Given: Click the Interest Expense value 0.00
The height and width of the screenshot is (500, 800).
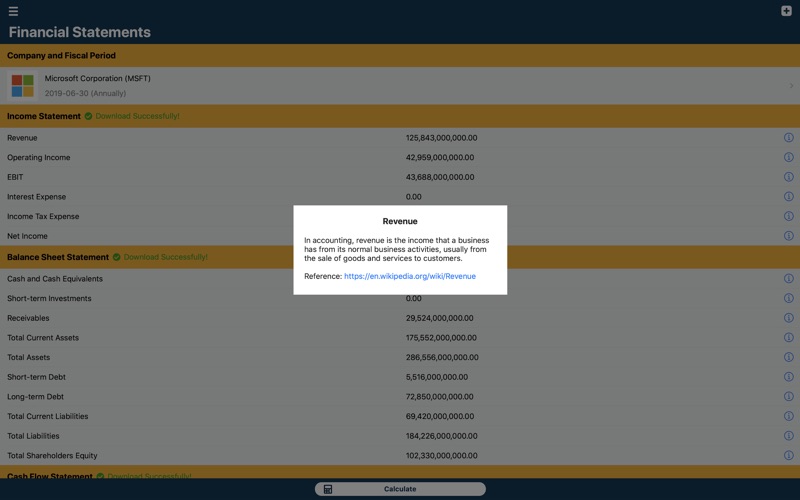Looking at the screenshot, I should click(x=414, y=196).
